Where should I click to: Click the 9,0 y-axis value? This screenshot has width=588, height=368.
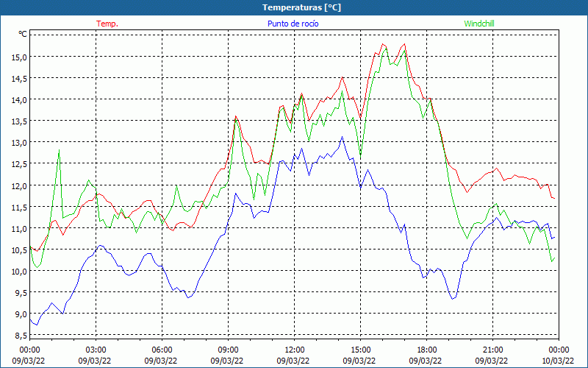(x=21, y=314)
